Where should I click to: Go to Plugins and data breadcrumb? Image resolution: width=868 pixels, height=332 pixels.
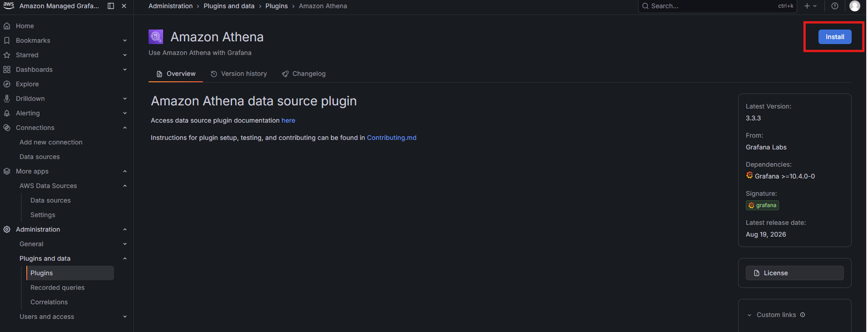tap(229, 6)
